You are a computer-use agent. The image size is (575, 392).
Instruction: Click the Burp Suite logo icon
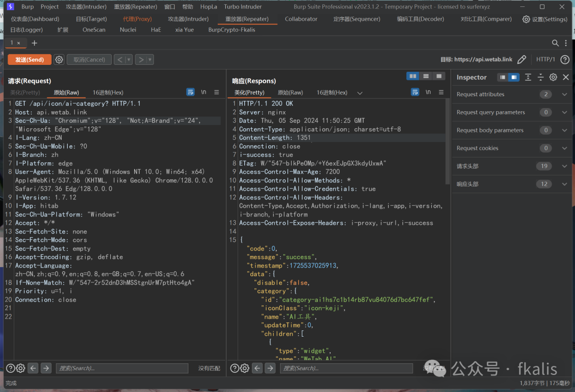(x=10, y=6)
